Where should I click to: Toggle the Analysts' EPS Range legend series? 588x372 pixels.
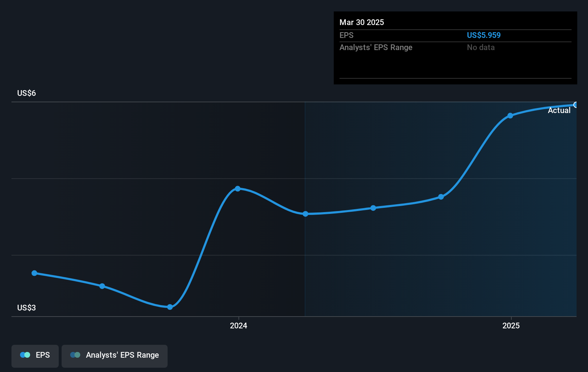[115, 356]
